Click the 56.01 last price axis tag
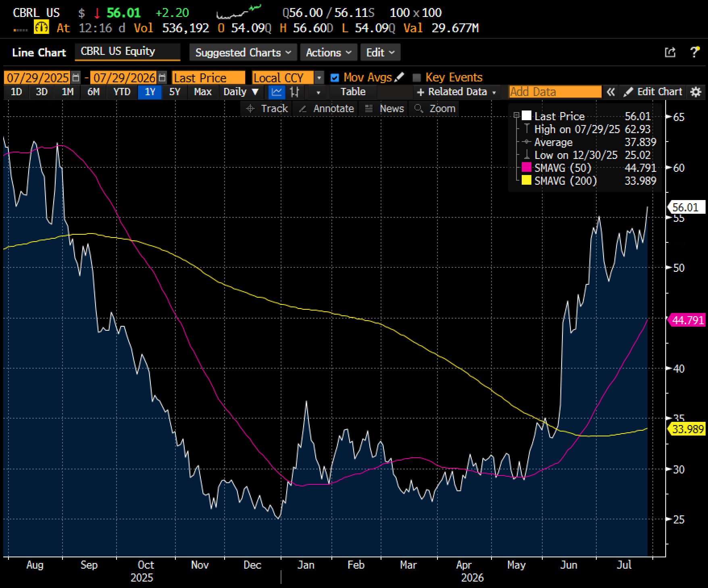 pos(686,207)
